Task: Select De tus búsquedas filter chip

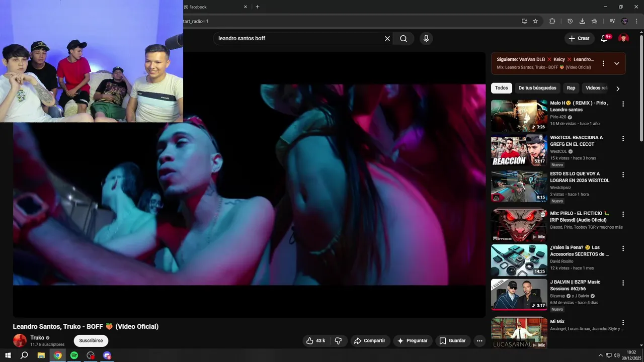Action: [537, 88]
